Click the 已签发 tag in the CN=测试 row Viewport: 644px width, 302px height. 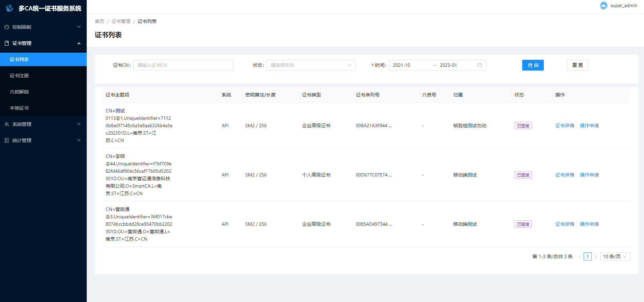point(523,126)
